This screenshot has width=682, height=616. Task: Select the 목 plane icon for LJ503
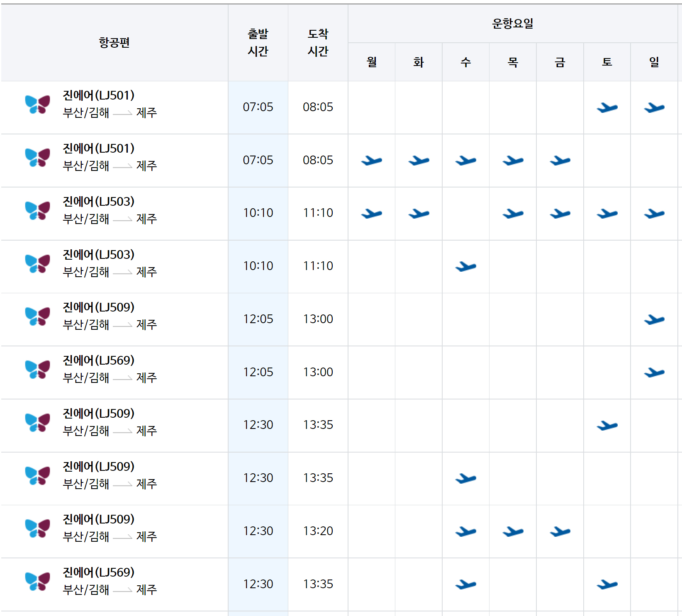coord(513,214)
